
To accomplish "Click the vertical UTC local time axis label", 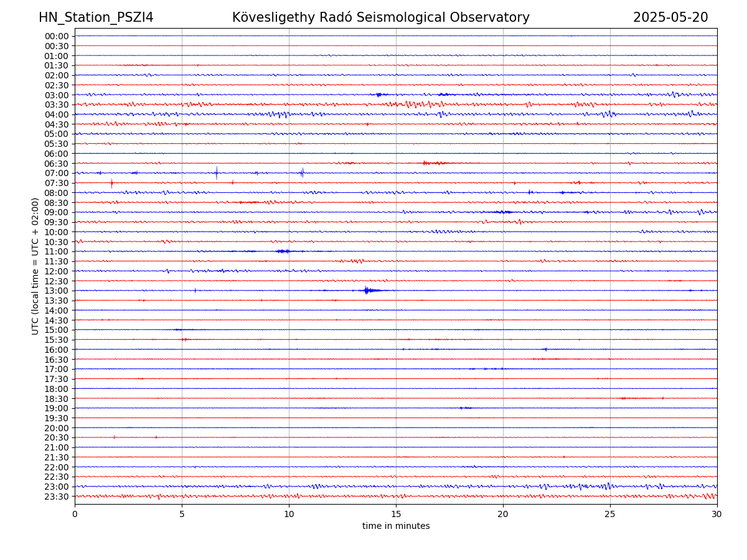I will click(x=35, y=266).
